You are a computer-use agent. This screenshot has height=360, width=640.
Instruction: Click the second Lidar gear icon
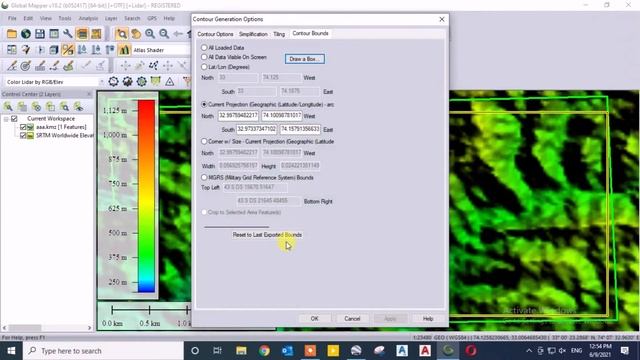[x=128, y=82]
